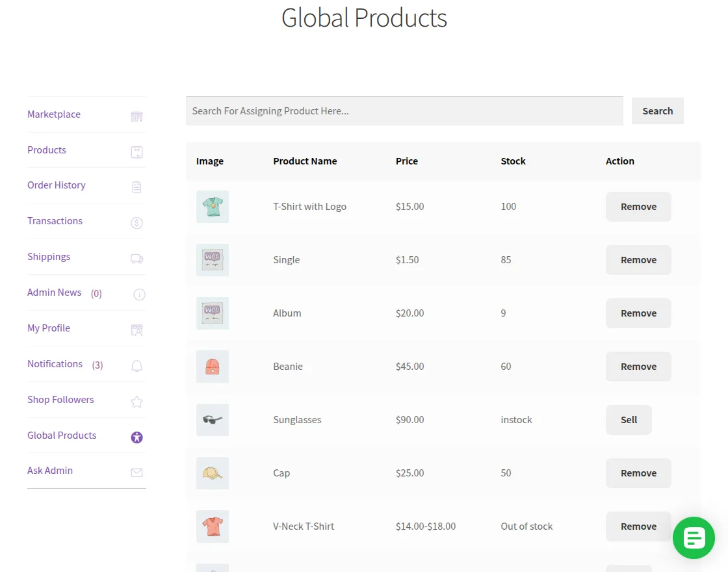
Task: Click the "Album" product name
Action: tap(287, 313)
